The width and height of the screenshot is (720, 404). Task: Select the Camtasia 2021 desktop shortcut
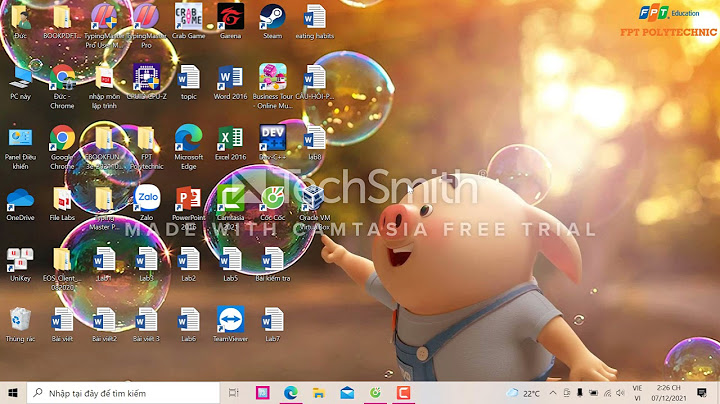[x=231, y=208]
